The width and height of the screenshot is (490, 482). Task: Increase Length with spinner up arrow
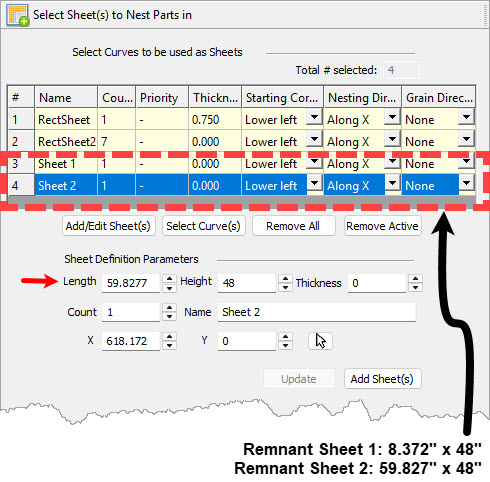170,279
